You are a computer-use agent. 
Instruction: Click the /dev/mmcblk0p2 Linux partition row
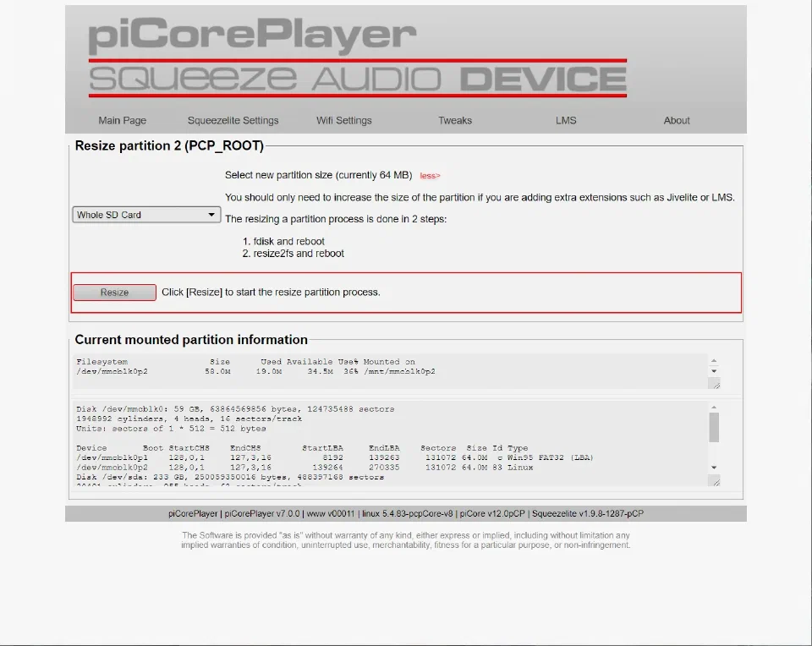[x=304, y=468]
